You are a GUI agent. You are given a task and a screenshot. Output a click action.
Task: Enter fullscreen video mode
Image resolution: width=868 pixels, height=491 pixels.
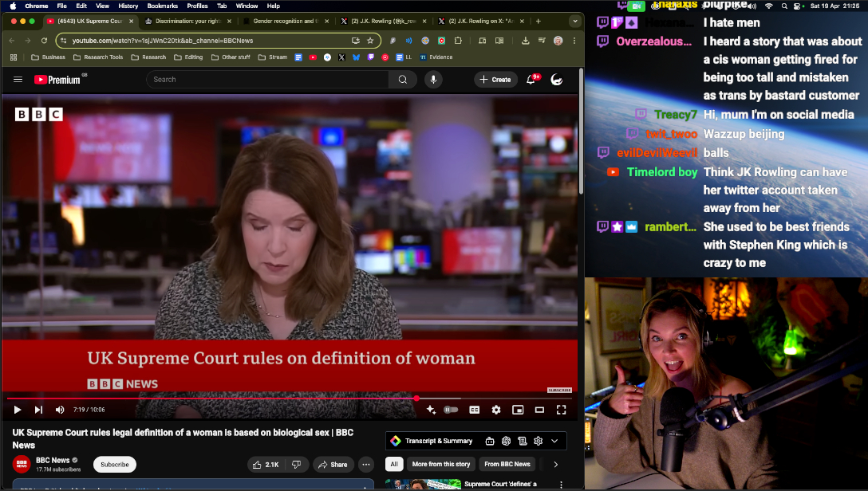561,410
